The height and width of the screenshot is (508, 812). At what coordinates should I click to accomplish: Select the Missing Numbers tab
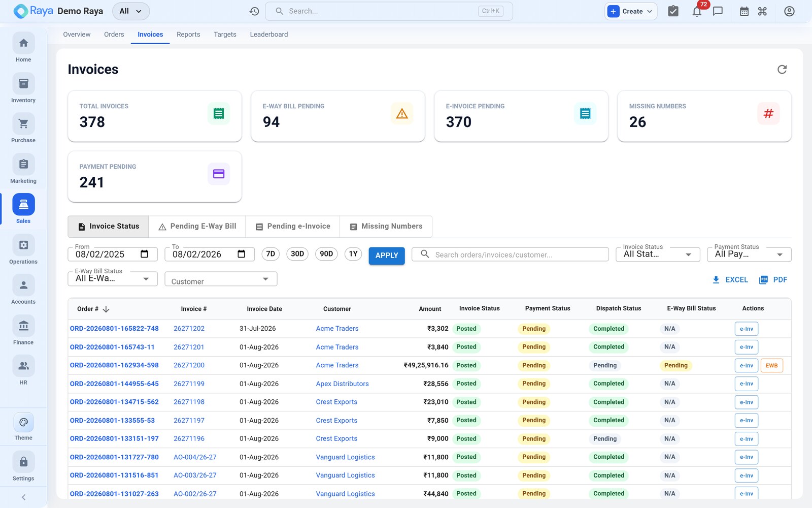tap(386, 227)
